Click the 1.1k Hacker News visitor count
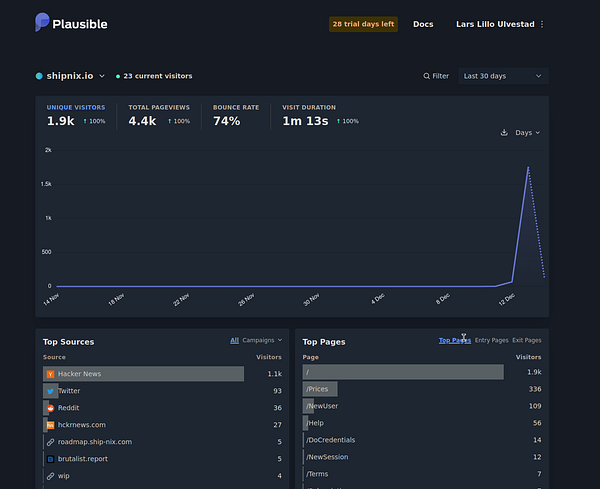Image resolution: width=600 pixels, height=489 pixels. pos(275,374)
